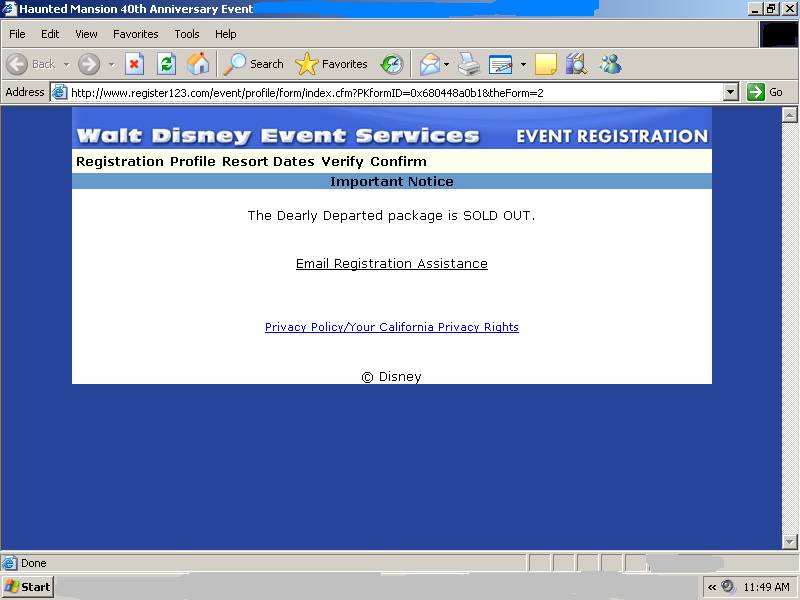Print the page with printer icon
The height and width of the screenshot is (600, 800).
(468, 64)
